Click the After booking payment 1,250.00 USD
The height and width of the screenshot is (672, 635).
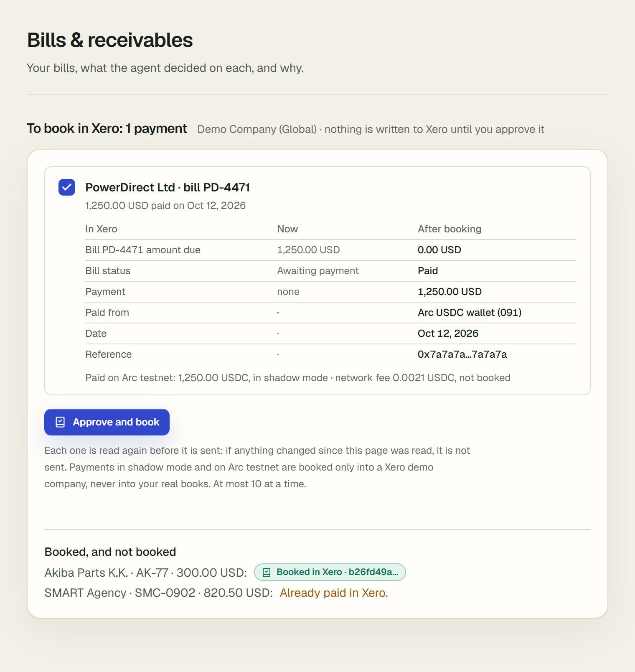click(450, 292)
